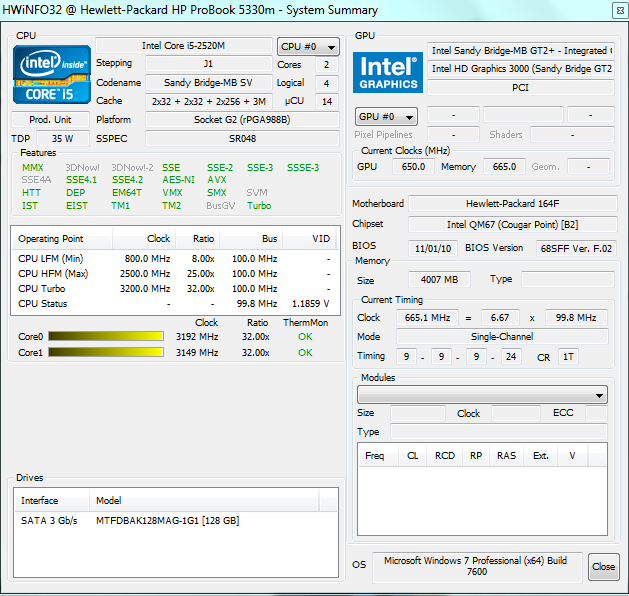Click the memory Size field 4007 MB

(439, 279)
